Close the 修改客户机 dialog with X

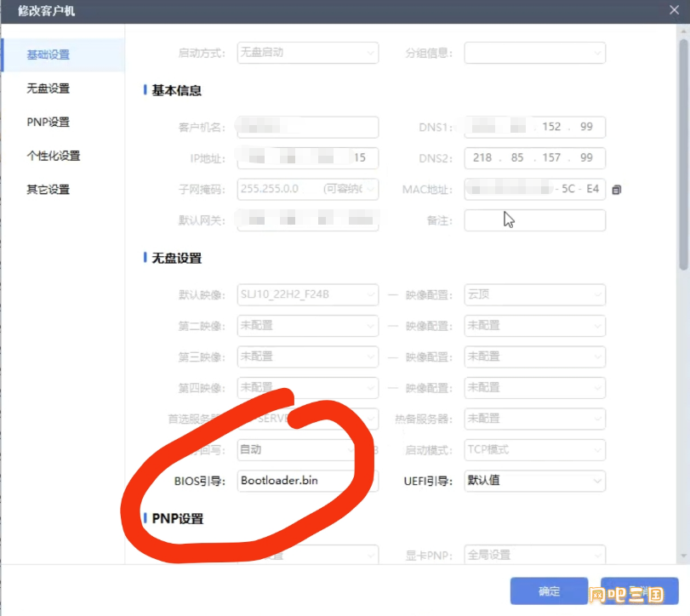(x=672, y=9)
